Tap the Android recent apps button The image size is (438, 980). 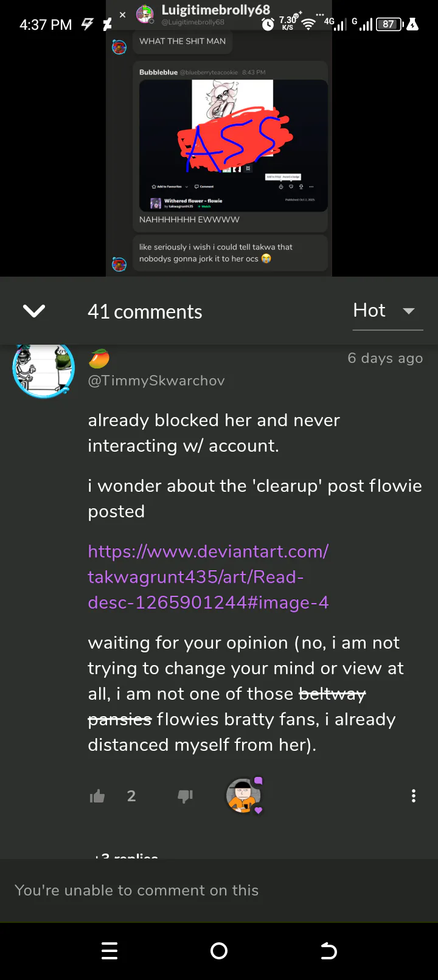109,951
